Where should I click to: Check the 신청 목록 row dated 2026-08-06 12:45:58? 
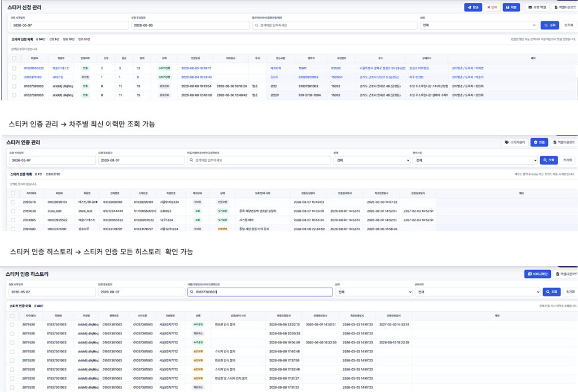14,95
